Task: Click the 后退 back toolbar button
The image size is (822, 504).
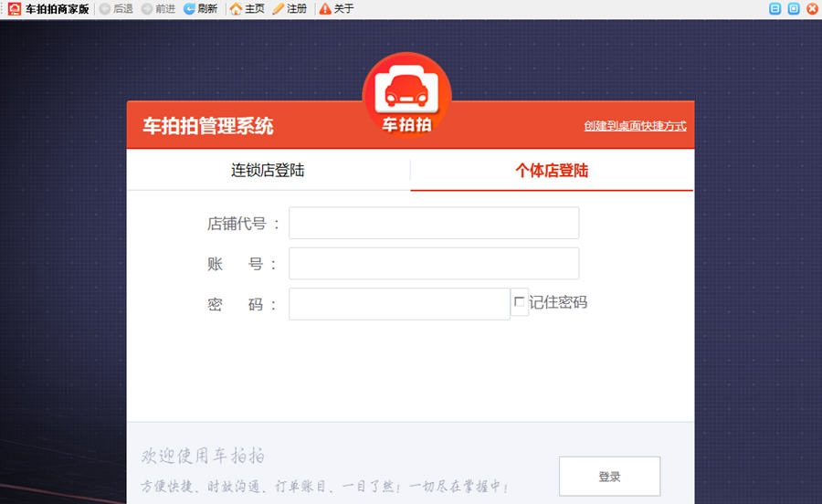Action: [116, 8]
